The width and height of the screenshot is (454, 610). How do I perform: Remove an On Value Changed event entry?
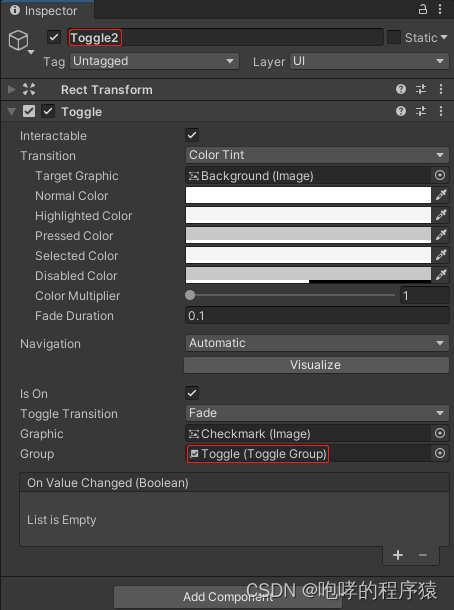tap(423, 555)
